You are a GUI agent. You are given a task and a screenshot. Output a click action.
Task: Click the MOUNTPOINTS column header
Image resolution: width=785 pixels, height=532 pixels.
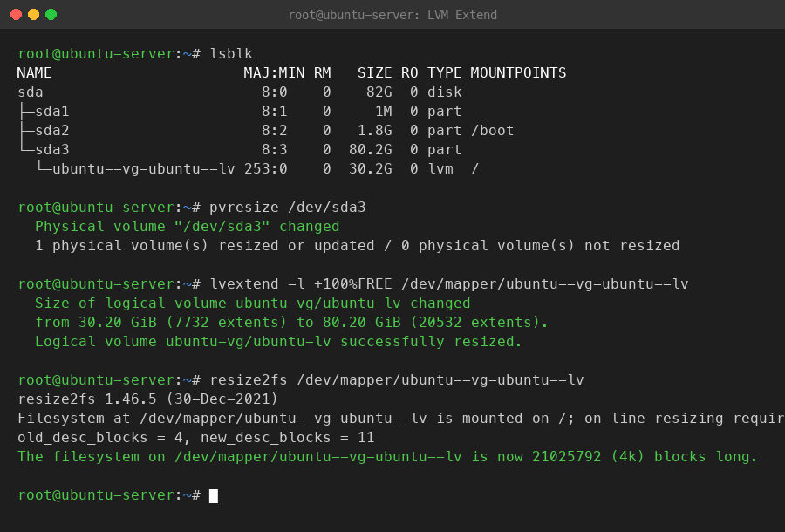518,73
